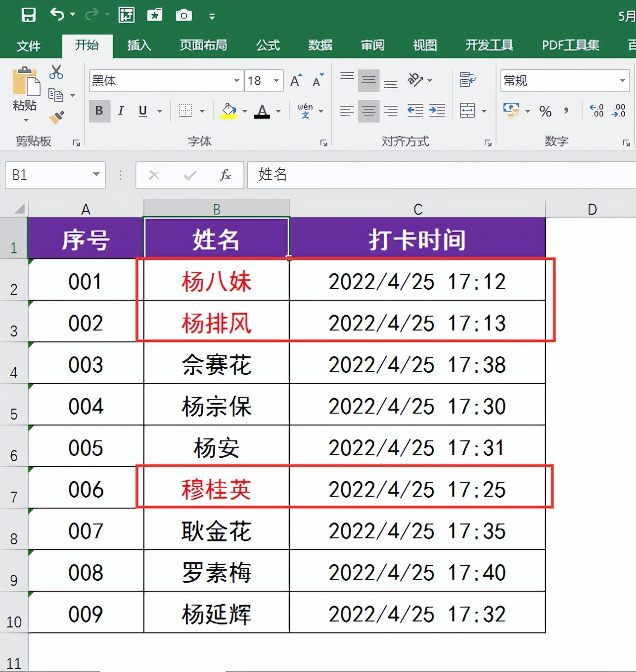636x672 pixels.
Task: Open Customize Quick Access Toolbar arrow
Action: click(212, 16)
